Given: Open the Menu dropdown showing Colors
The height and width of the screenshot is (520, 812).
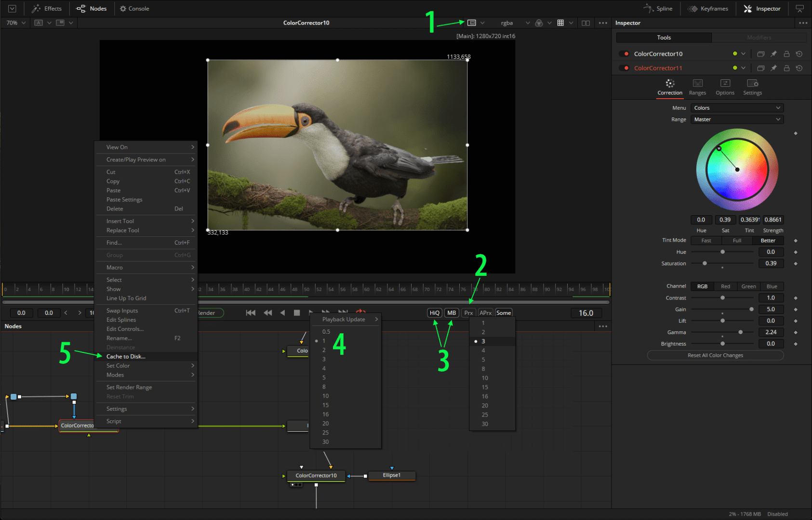Looking at the screenshot, I should tap(737, 107).
